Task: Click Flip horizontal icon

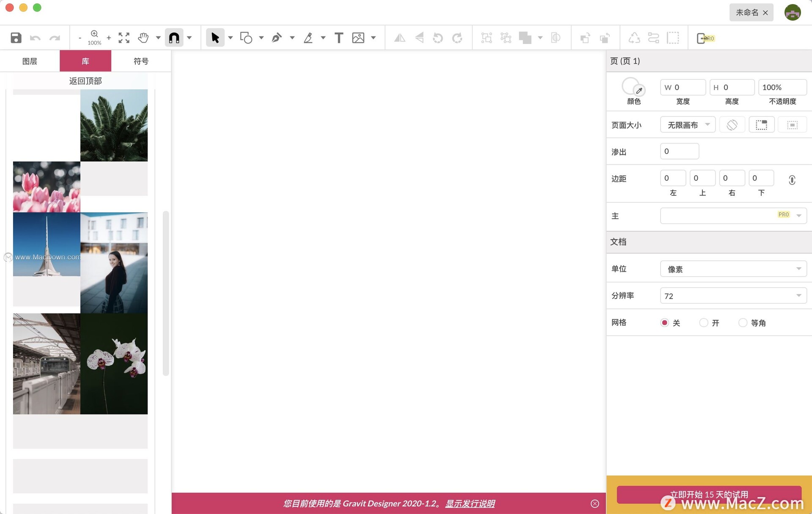Action: 400,38
